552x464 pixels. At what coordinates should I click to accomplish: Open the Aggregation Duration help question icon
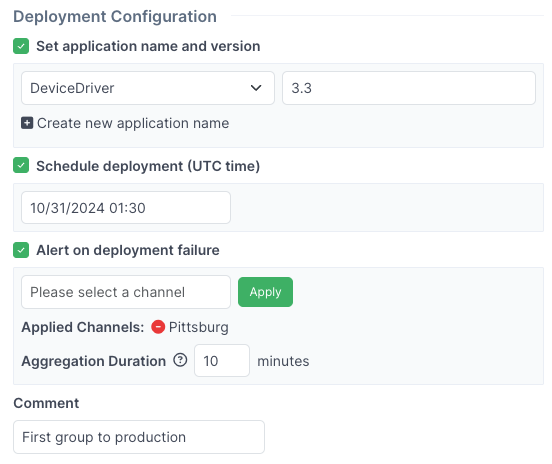(x=180, y=360)
